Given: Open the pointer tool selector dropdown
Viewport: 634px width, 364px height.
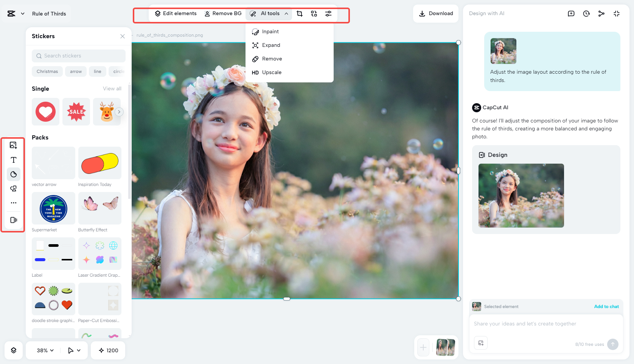Looking at the screenshot, I should click(x=74, y=350).
